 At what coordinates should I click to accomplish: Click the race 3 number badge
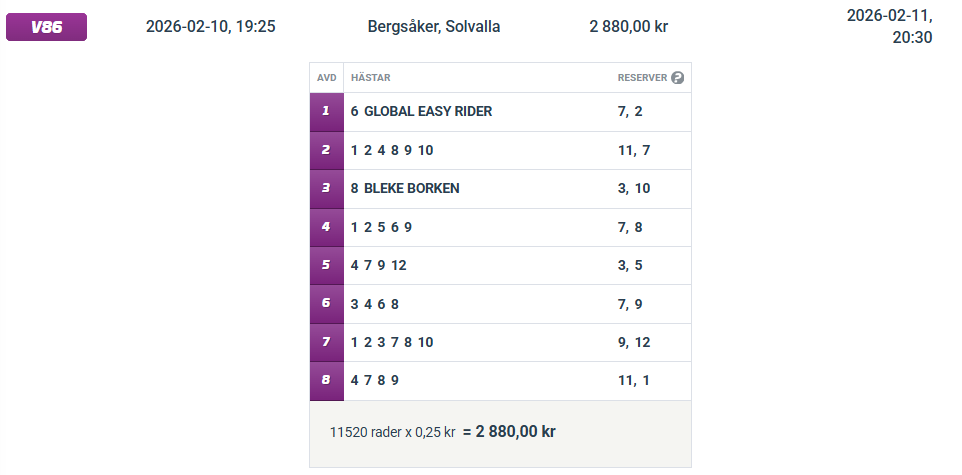326,188
